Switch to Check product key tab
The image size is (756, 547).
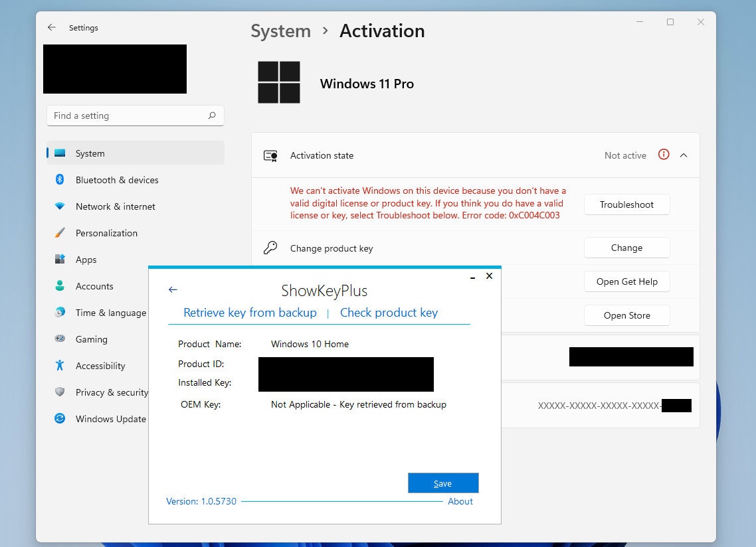tap(389, 313)
